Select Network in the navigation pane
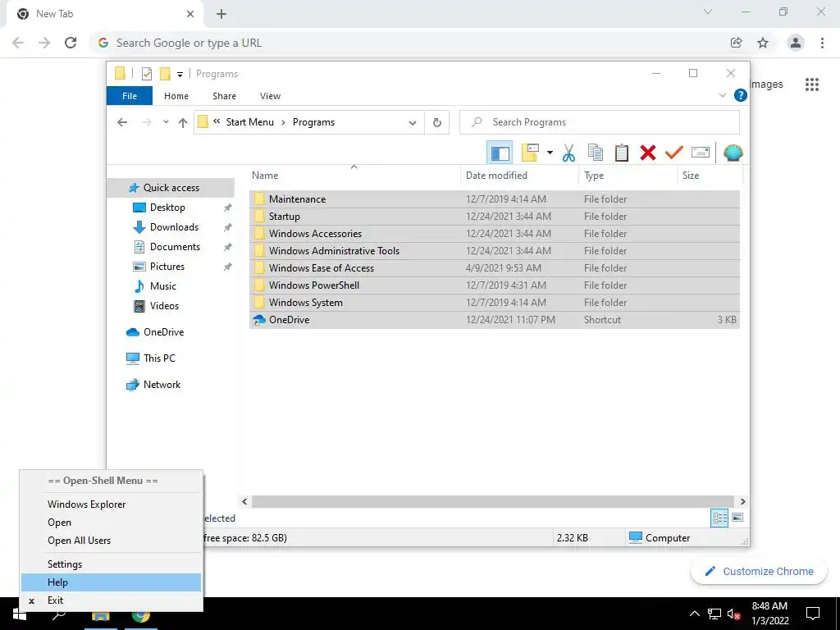840x630 pixels. click(x=162, y=385)
